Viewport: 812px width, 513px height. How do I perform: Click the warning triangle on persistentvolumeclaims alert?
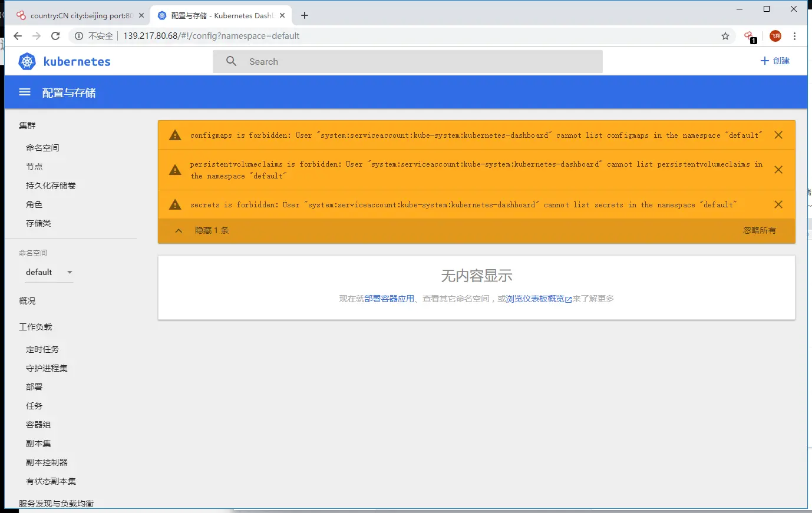(x=175, y=170)
